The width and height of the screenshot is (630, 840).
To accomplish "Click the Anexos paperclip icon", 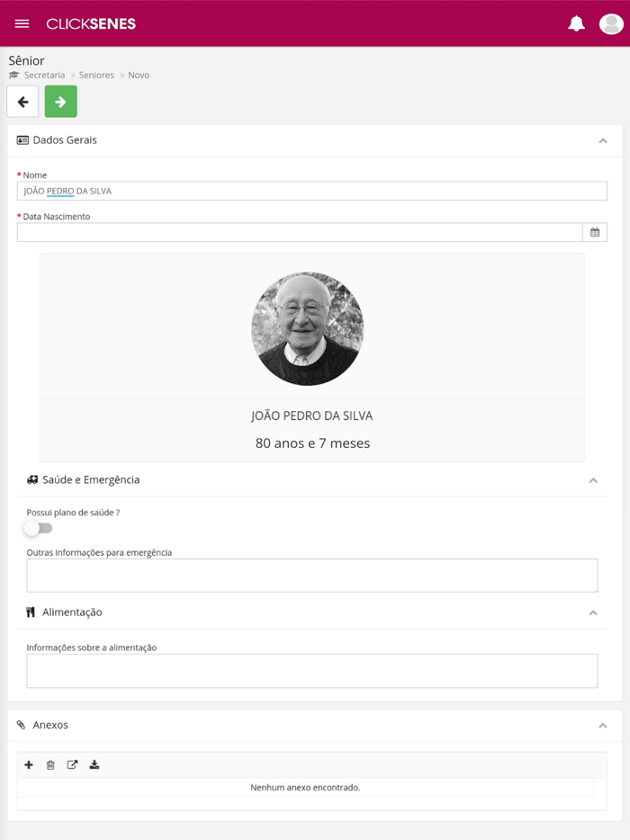I will click(21, 725).
